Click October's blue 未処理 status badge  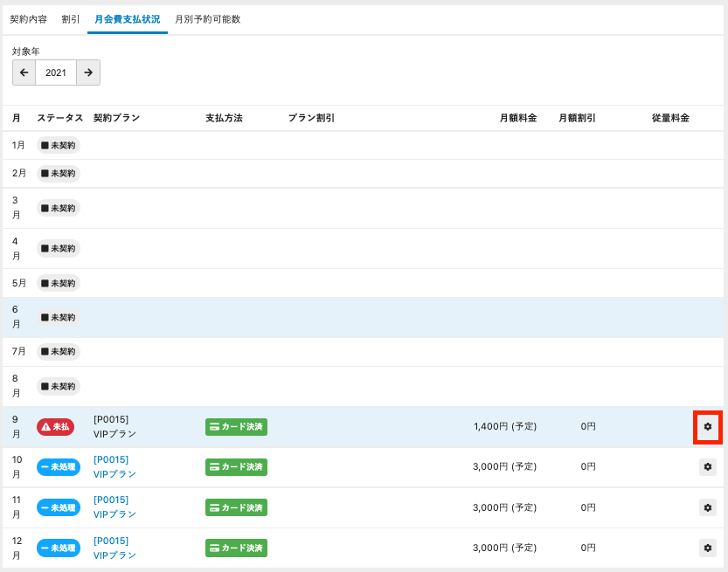pos(58,467)
